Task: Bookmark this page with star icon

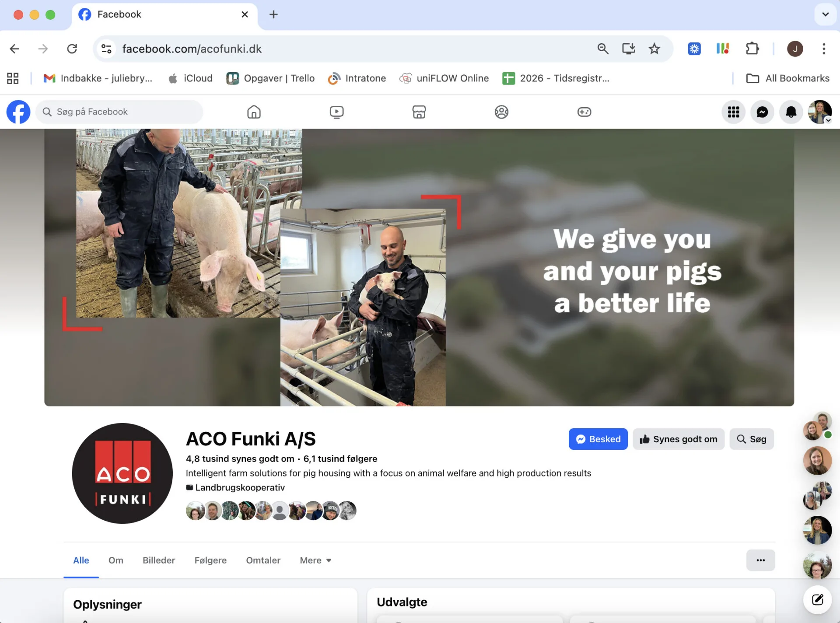Action: [x=654, y=49]
